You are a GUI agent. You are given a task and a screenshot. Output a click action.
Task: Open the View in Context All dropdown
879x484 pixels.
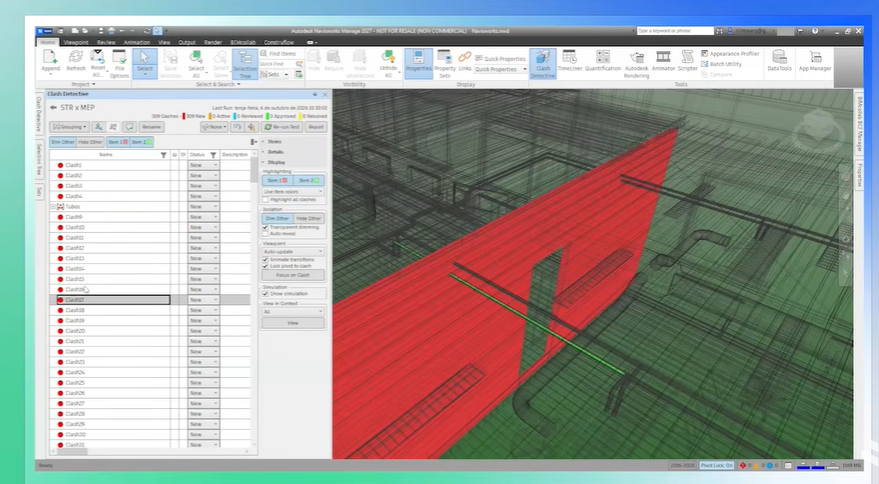pyautogui.click(x=293, y=311)
